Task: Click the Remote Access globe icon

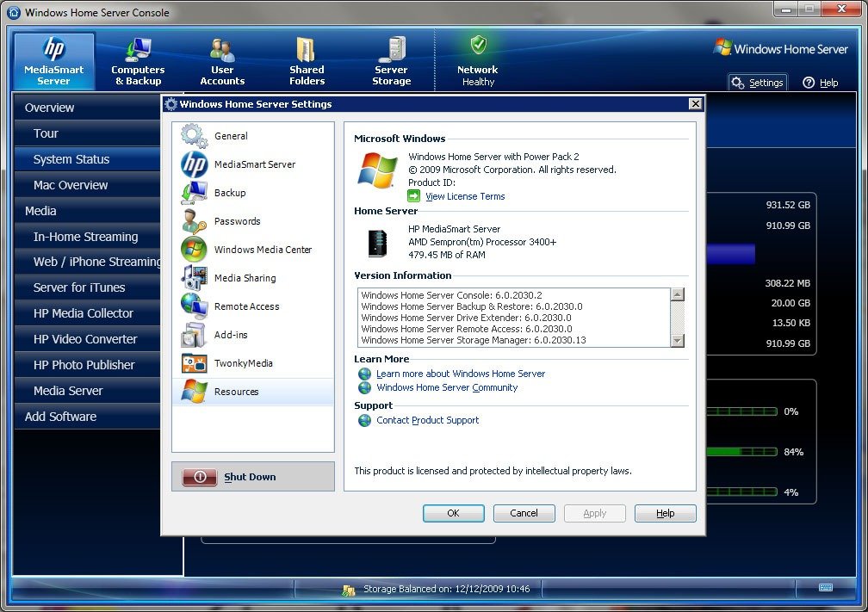Action: pos(194,306)
